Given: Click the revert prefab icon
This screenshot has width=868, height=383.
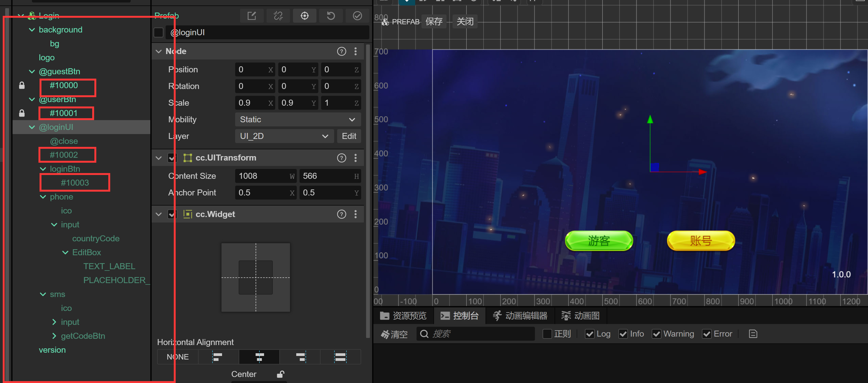Looking at the screenshot, I should point(331,16).
